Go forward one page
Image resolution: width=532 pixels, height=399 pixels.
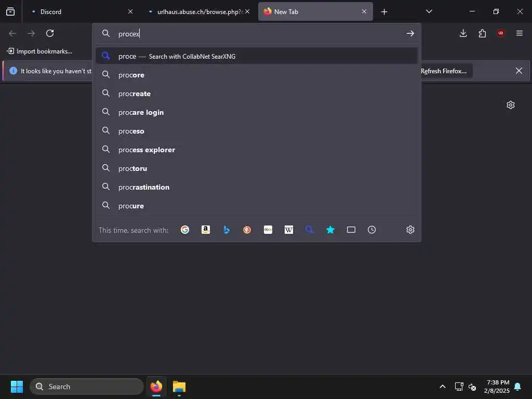tap(31, 33)
